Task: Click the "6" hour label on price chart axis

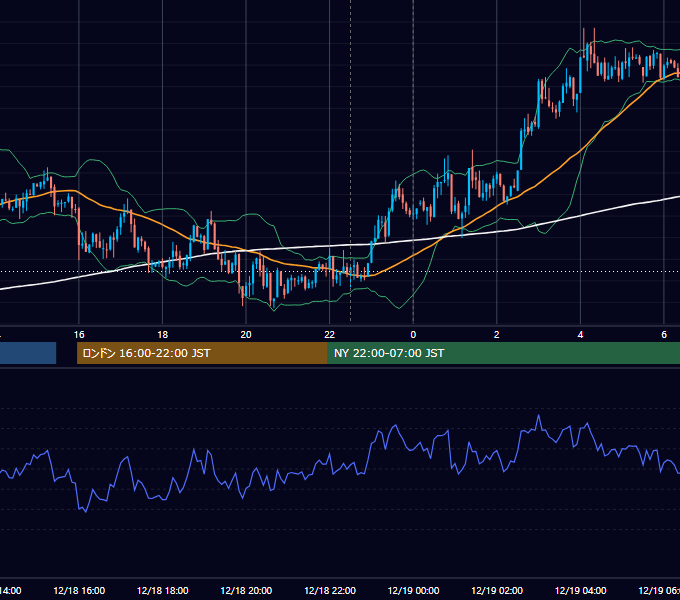Action: click(x=664, y=335)
